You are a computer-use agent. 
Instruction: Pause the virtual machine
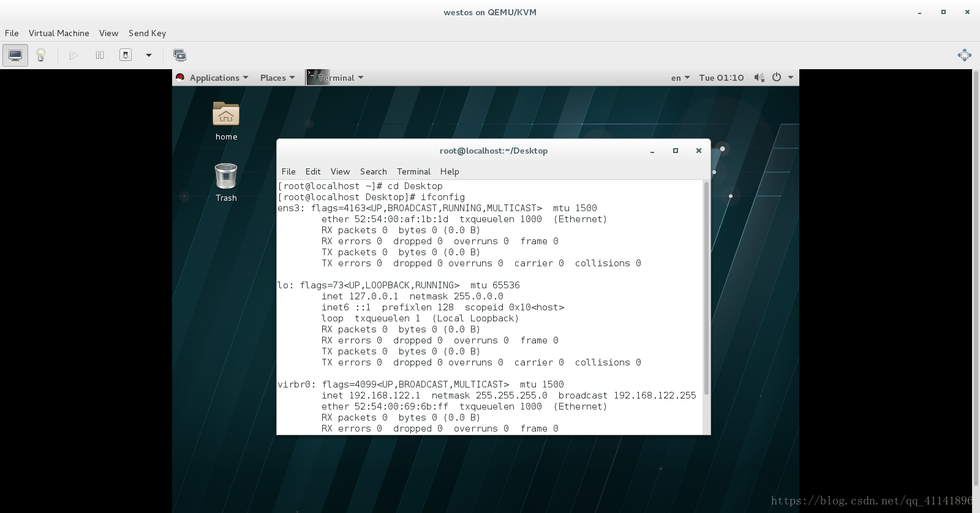coord(100,55)
